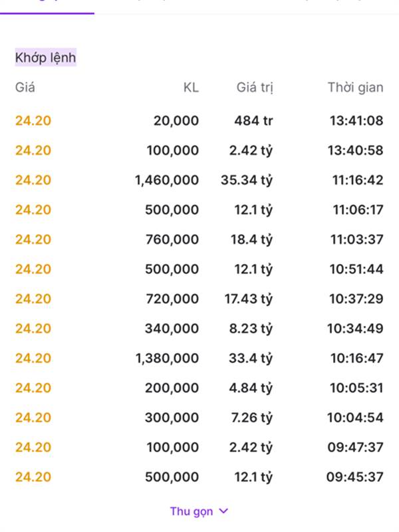Click the Thời gian column header
Viewport: 399px width, 532px height.
[x=355, y=87]
